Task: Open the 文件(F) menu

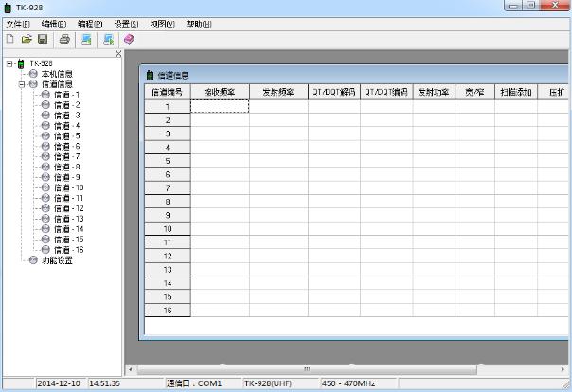Action: (18, 24)
